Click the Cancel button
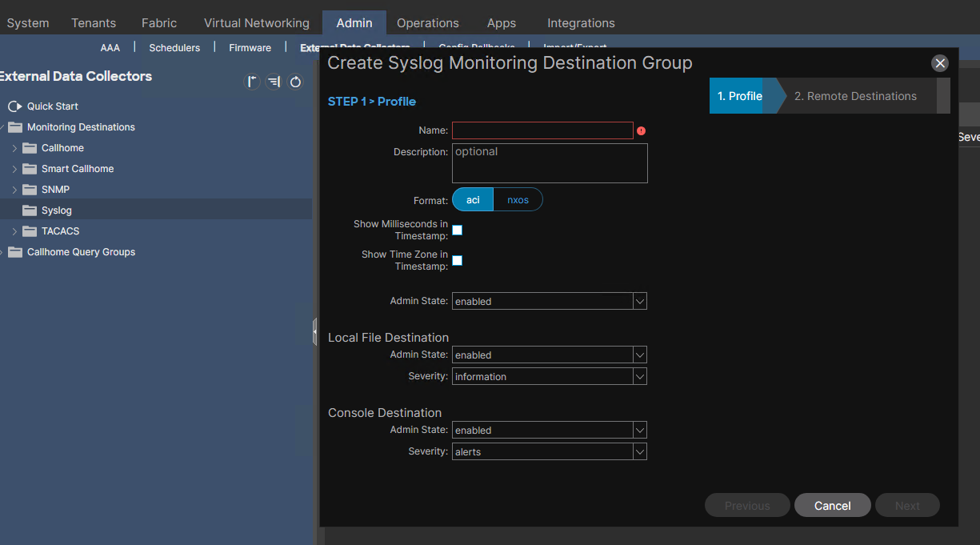Screen dimensions: 980x545 [833, 505]
